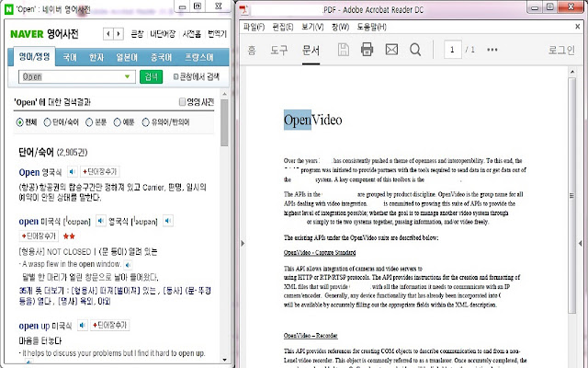Screen dimensions: 588x368
Task: Play open up pronunciation speaker icon
Action: pyautogui.click(x=83, y=325)
